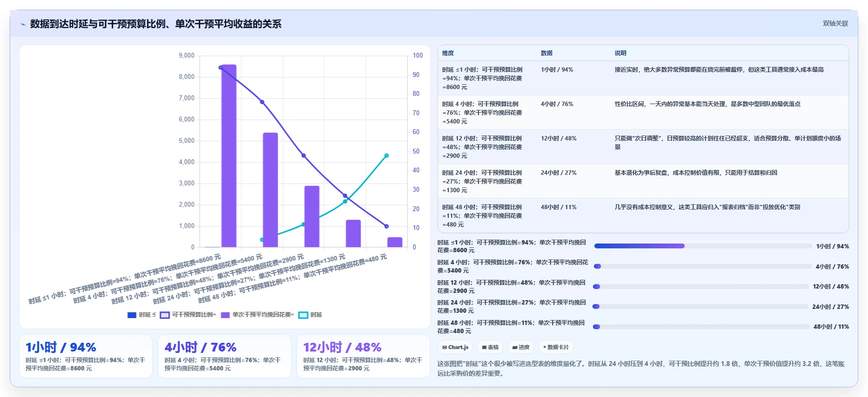Click the 进度 tag
This screenshot has width=868, height=397.
click(521, 347)
